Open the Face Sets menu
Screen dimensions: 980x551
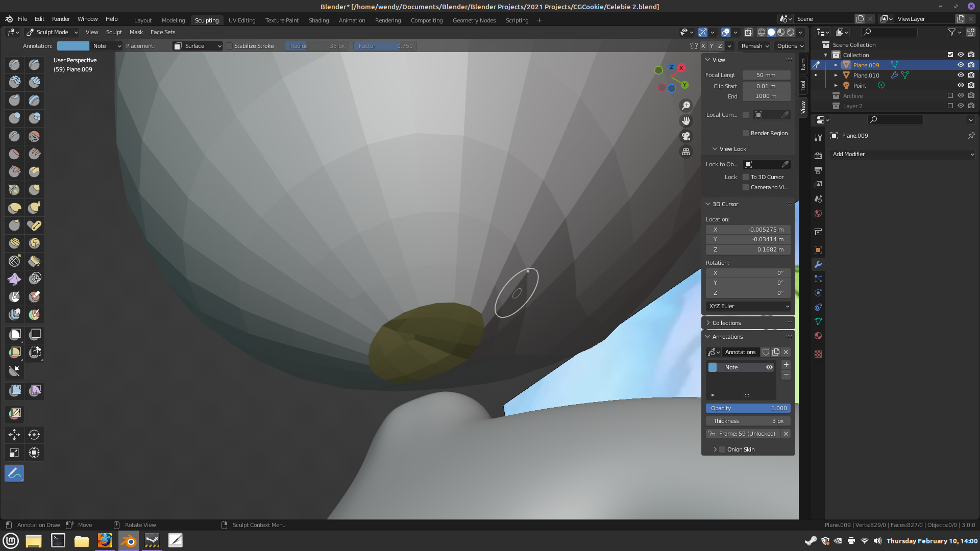tap(163, 32)
